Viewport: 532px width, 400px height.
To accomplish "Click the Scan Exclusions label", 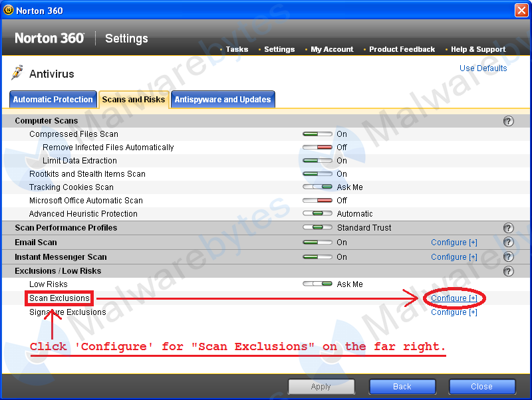I will (x=59, y=298).
